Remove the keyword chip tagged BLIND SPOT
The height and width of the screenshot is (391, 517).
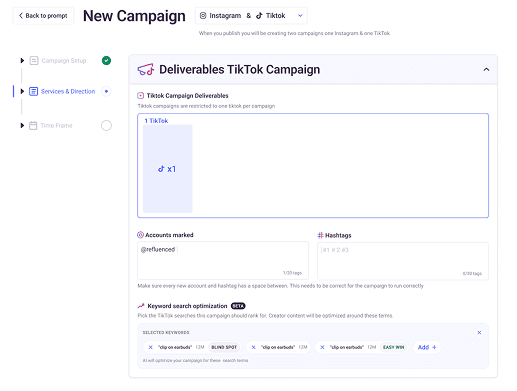pyautogui.click(x=151, y=347)
